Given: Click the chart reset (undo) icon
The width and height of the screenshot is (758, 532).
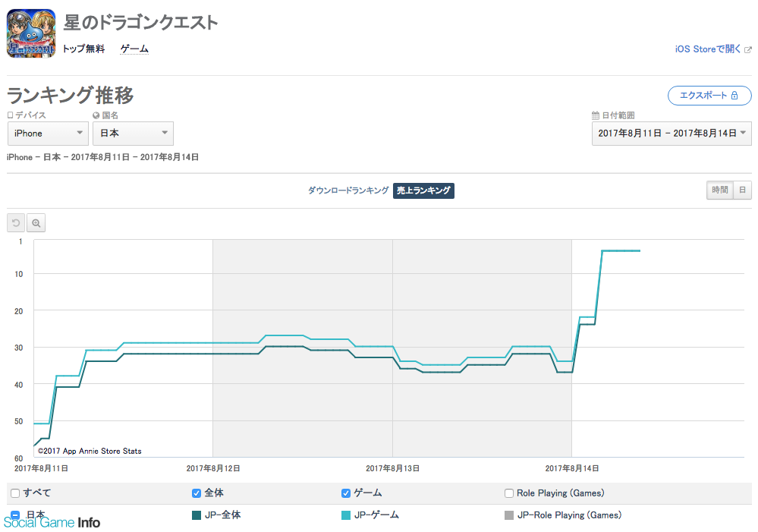Looking at the screenshot, I should 16,223.
